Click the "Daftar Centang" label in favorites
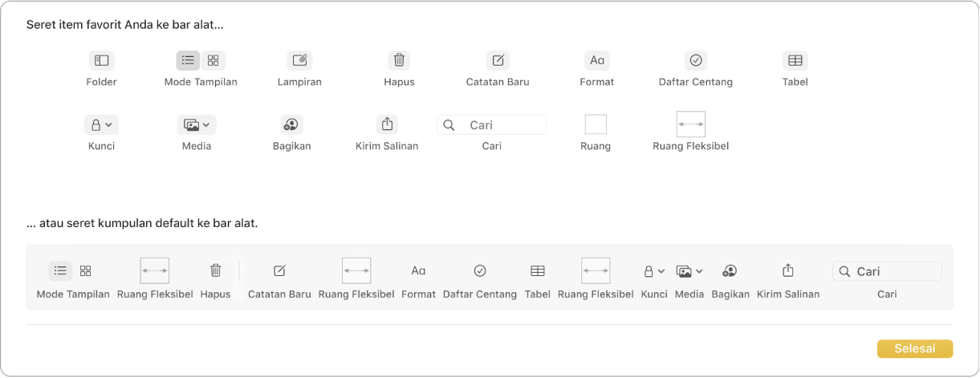This screenshot has width=980, height=378. click(x=696, y=82)
